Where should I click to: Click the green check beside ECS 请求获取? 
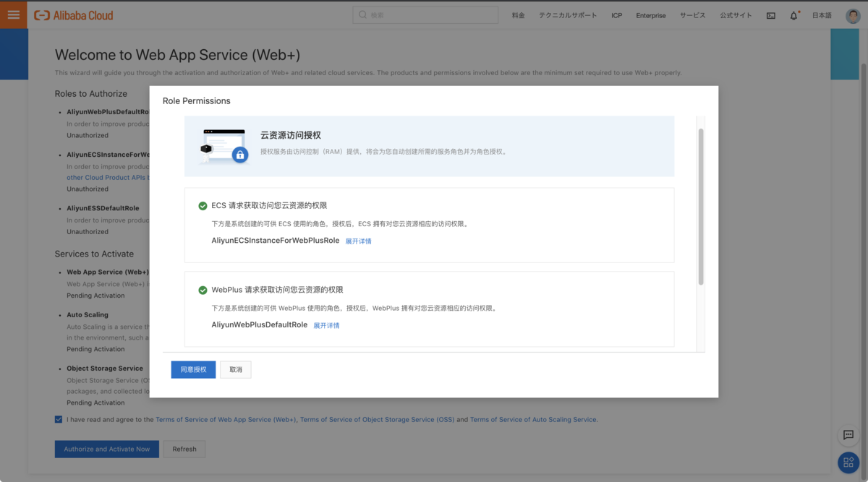click(x=203, y=206)
